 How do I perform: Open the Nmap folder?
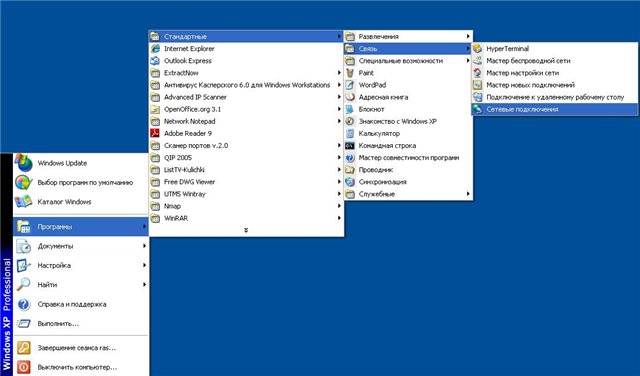click(x=246, y=206)
